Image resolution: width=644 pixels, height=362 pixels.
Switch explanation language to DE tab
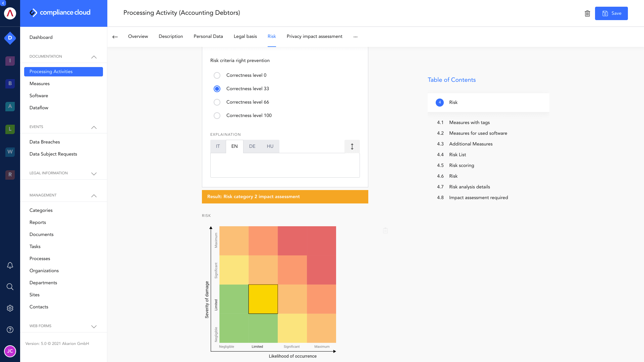click(x=252, y=146)
